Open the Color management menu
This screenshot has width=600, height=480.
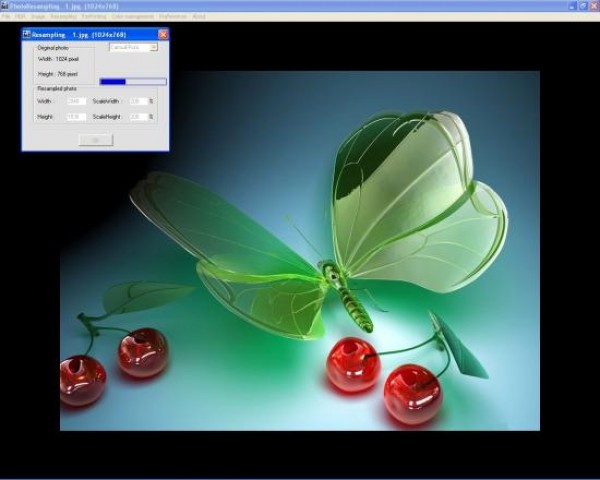click(133, 16)
